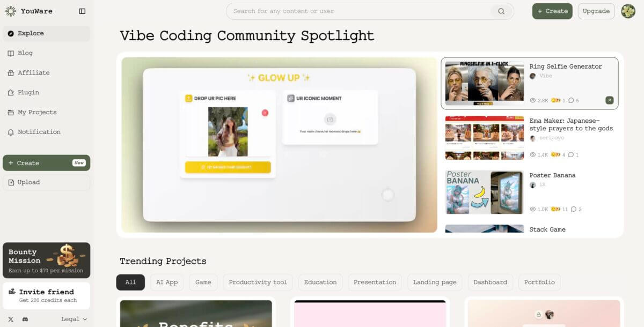The image size is (644, 327).
Task: Open Notification in sidebar
Action: (x=39, y=132)
